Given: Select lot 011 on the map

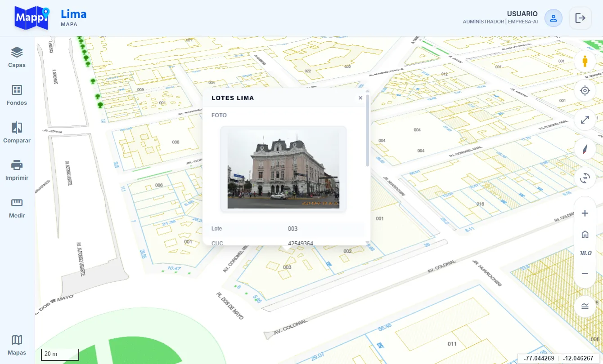Looking at the screenshot, I should [452, 344].
